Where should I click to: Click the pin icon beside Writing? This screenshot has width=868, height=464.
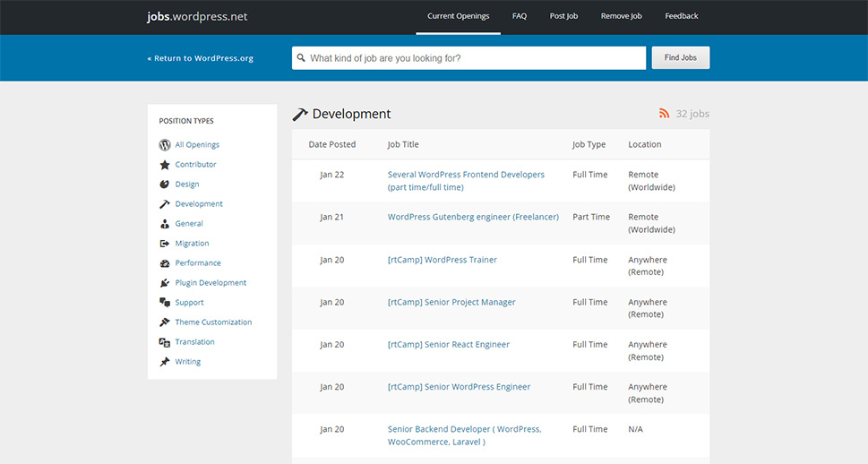click(x=165, y=362)
